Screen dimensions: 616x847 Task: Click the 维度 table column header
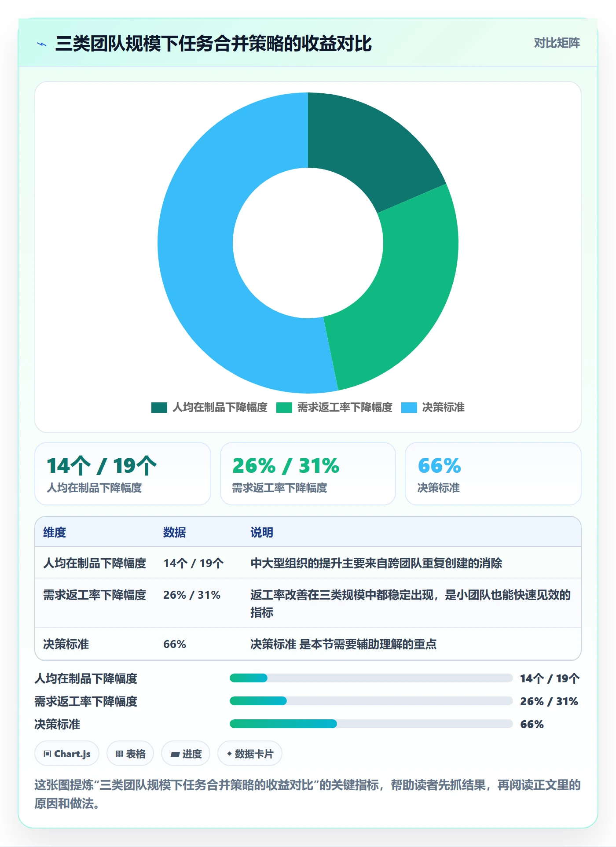55,532
